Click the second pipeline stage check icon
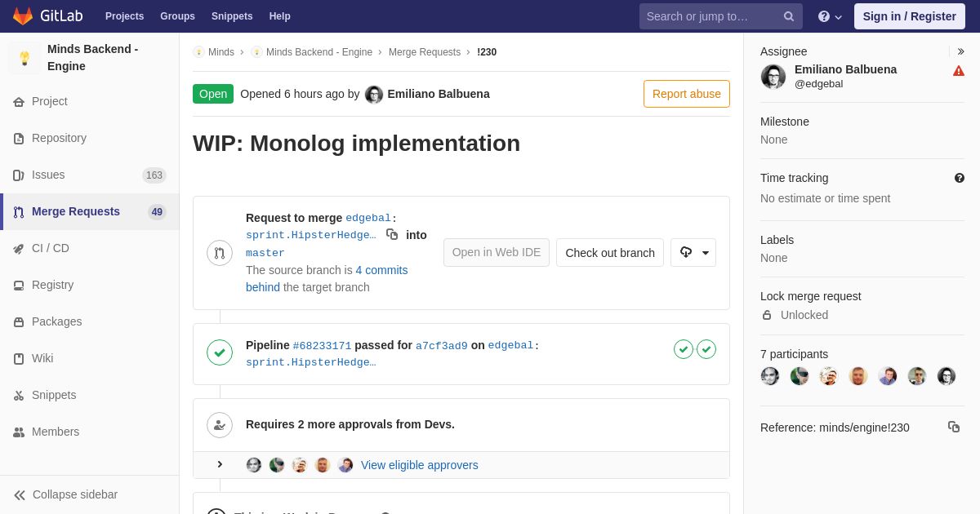This screenshot has height=514, width=980. pos(706,349)
